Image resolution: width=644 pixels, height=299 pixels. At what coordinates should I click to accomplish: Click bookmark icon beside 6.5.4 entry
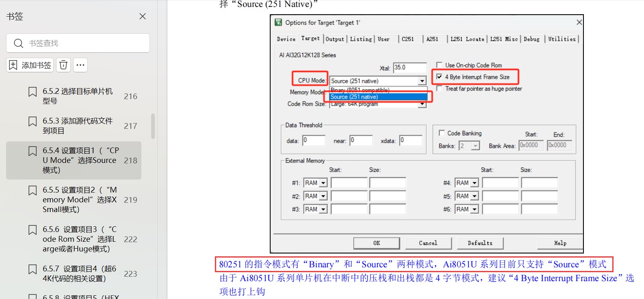(33, 151)
